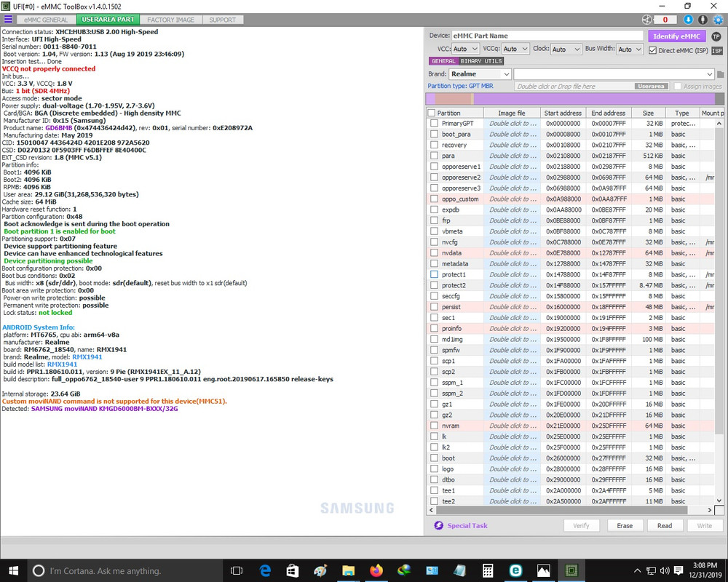Screen dimensions: 728x582
Task: Click the Drop file here image field
Action: coord(574,87)
